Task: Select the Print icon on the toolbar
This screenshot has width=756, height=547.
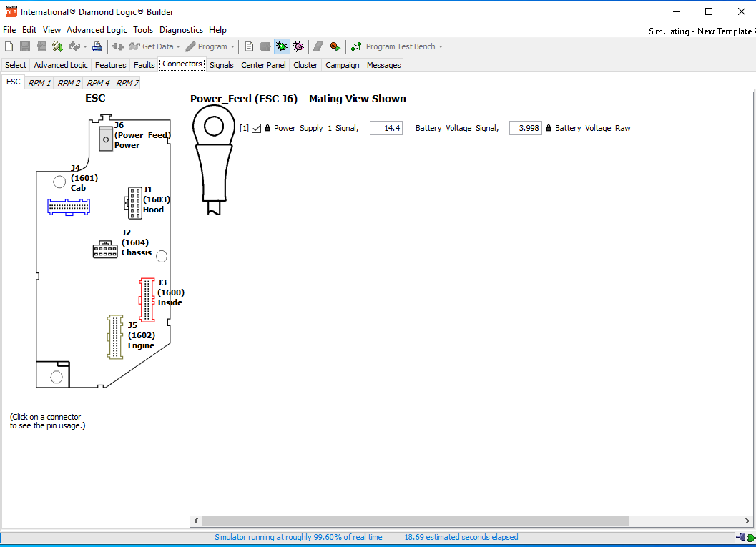Action: [x=96, y=46]
